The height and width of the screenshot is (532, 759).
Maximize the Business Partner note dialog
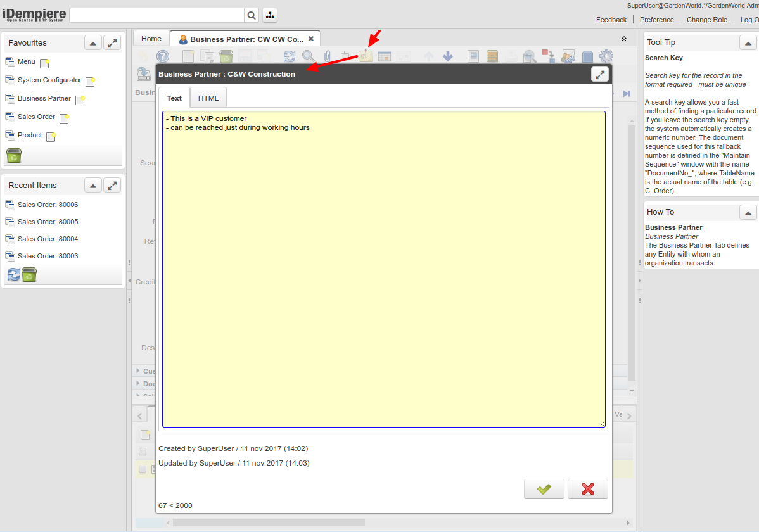(x=599, y=74)
